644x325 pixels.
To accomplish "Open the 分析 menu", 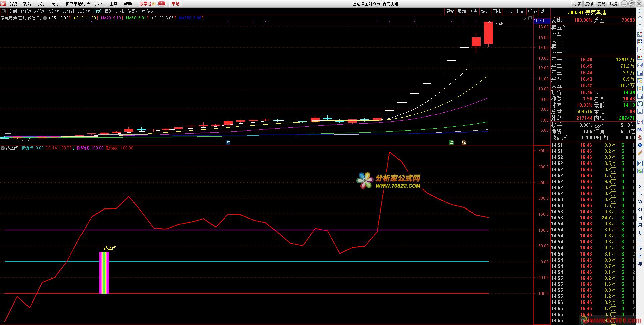I will [x=56, y=4].
